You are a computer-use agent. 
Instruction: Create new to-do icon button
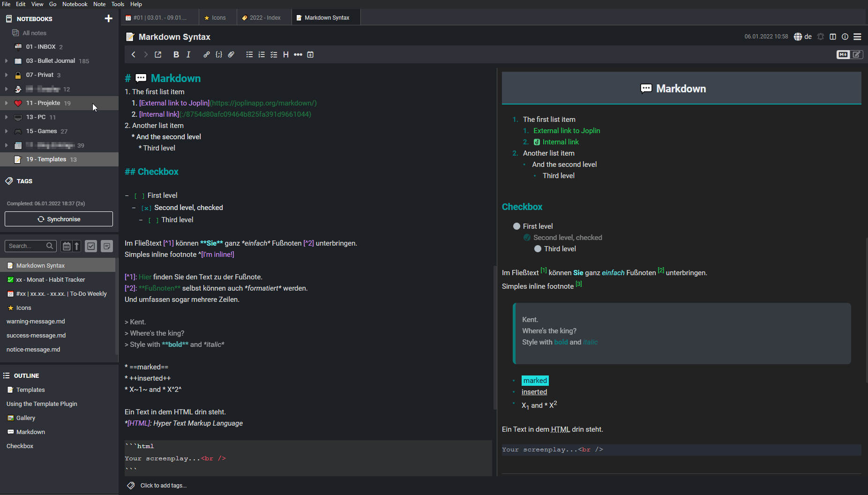[x=91, y=246]
